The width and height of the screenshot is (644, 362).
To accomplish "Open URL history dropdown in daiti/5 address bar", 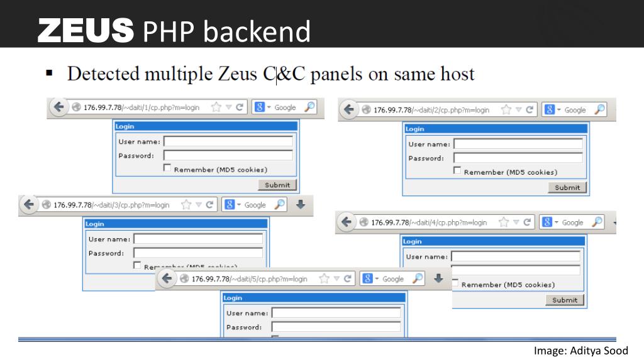I will click(337, 278).
